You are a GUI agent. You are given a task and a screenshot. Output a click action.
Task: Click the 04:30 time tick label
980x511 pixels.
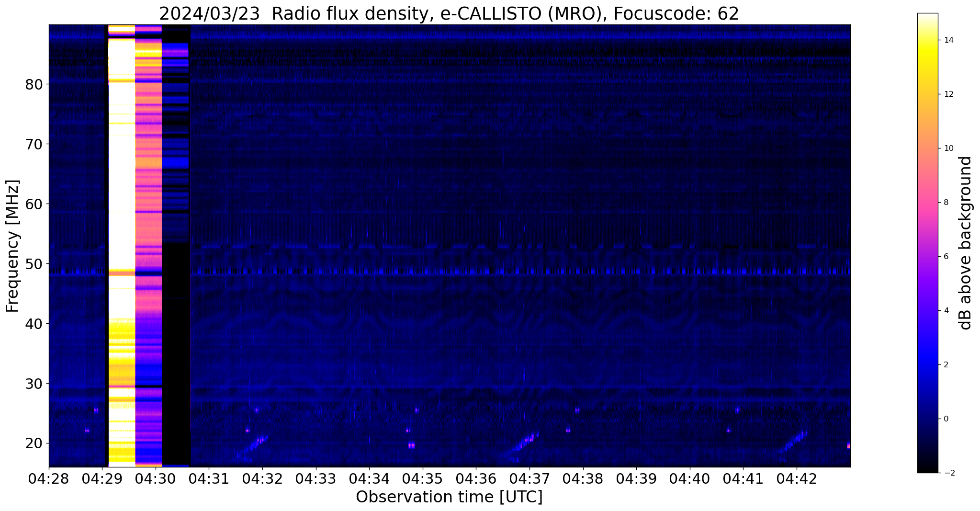[x=156, y=479]
